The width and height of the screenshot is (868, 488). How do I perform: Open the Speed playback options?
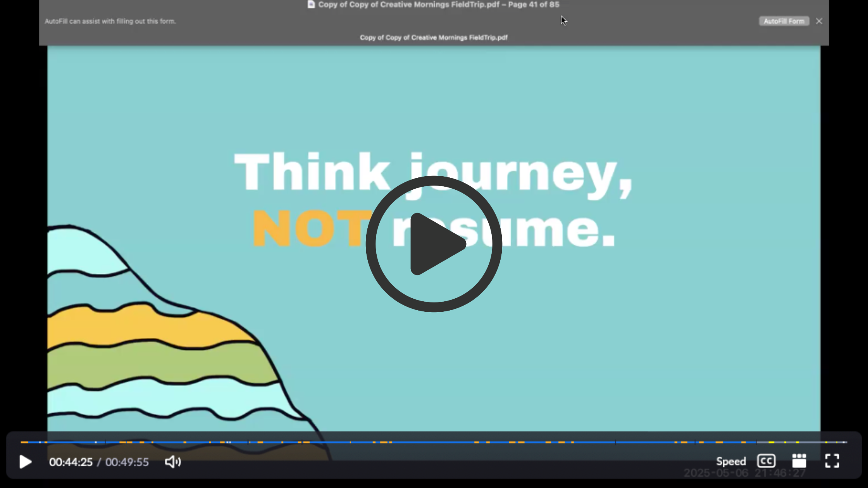(731, 461)
